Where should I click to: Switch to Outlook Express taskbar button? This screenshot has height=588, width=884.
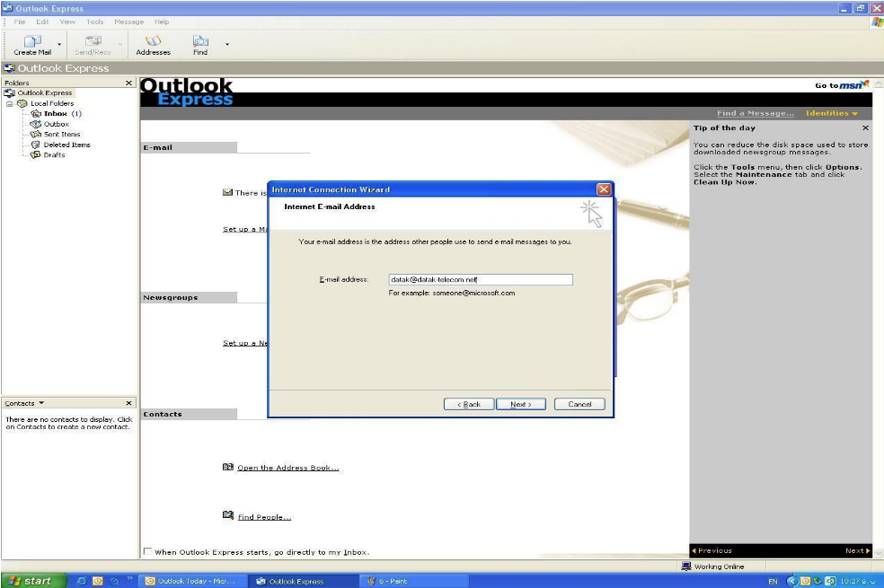click(303, 581)
